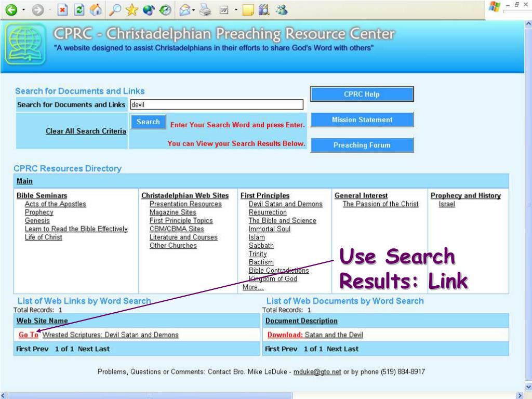Viewport: 532px width, 399px height.
Task: Open the Genesis link
Action: click(x=37, y=220)
